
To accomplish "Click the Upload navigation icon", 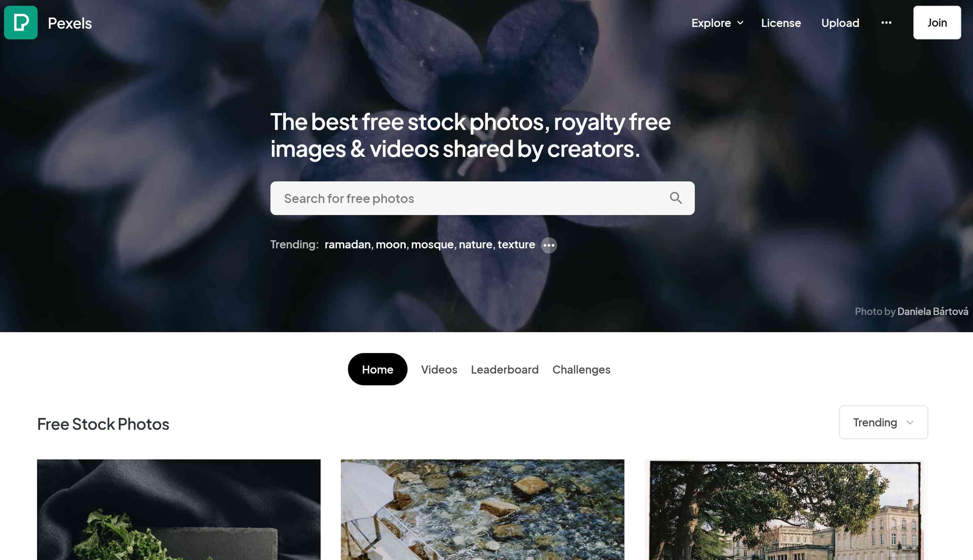I will point(840,22).
